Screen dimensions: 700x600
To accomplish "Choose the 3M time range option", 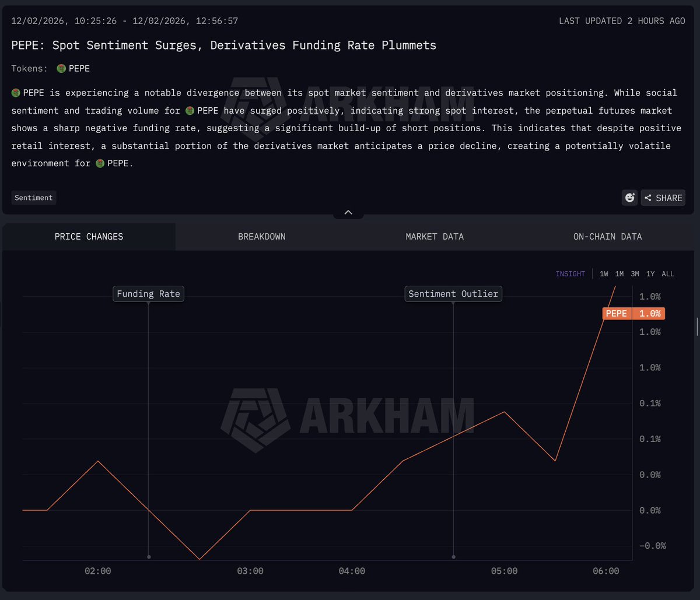I will pos(635,273).
